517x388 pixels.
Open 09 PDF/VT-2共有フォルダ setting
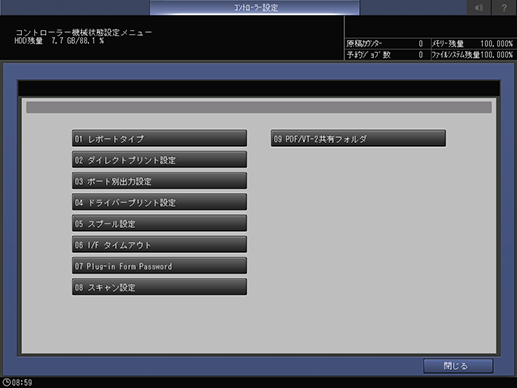(358, 138)
